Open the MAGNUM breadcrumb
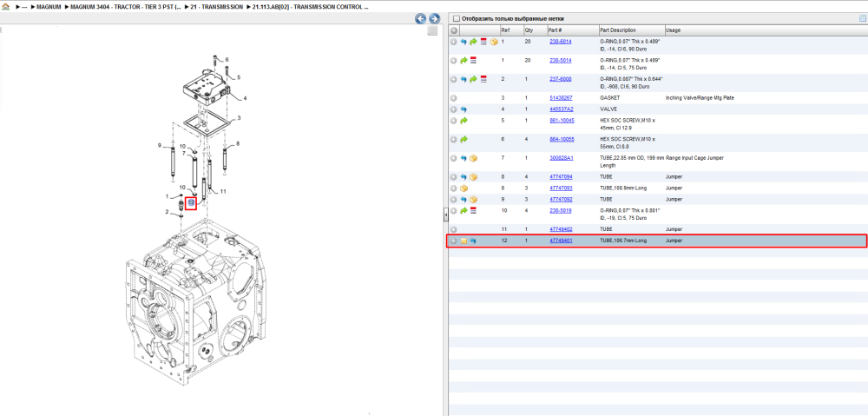Viewport: 868px width, 416px height. point(48,7)
